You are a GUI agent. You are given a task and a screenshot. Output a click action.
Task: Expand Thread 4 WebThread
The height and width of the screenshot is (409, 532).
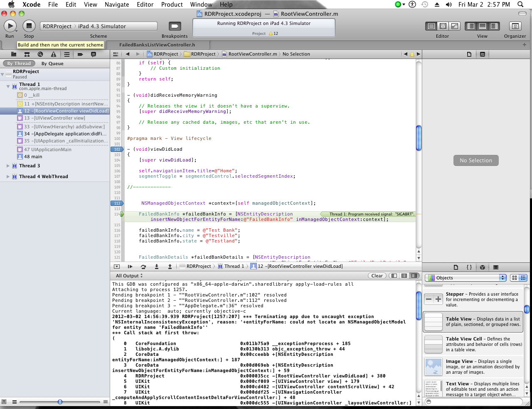[x=8, y=176]
